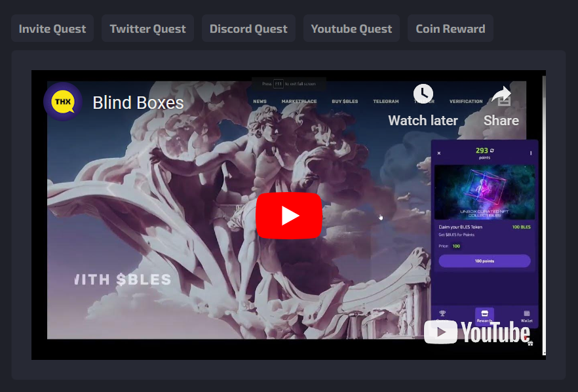Click the Share arrow icon
Viewport: 578px width, 392px height.
coord(501,96)
